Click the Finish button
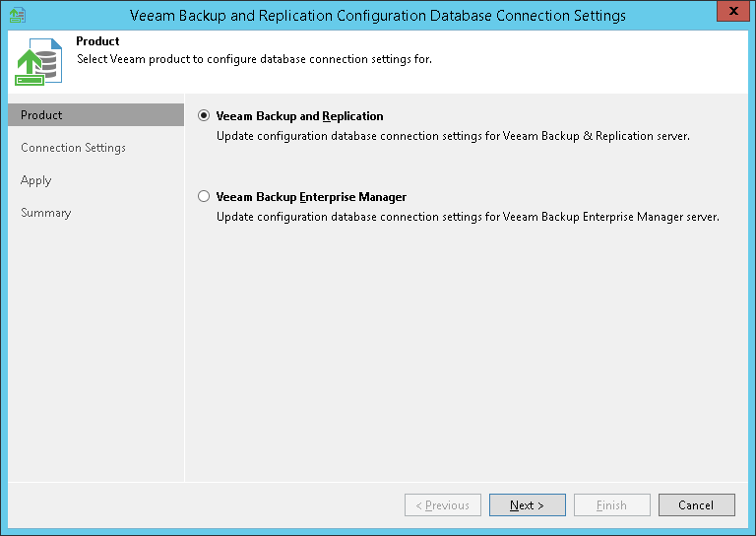This screenshot has height=536, width=756. click(x=611, y=505)
